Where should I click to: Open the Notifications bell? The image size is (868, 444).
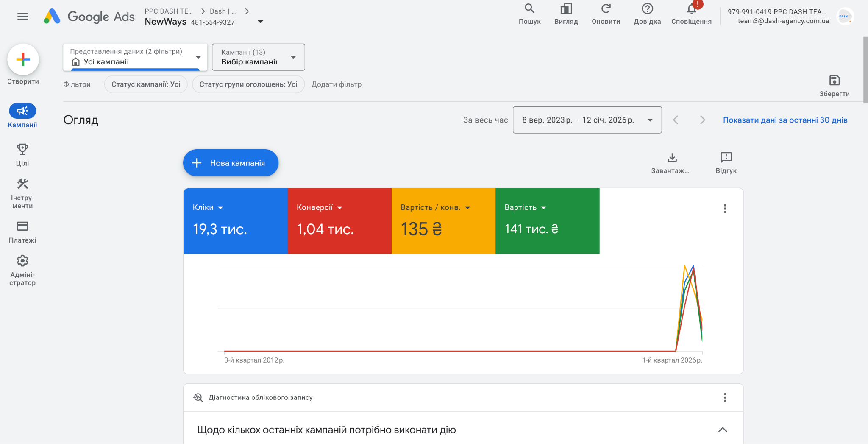691,9
